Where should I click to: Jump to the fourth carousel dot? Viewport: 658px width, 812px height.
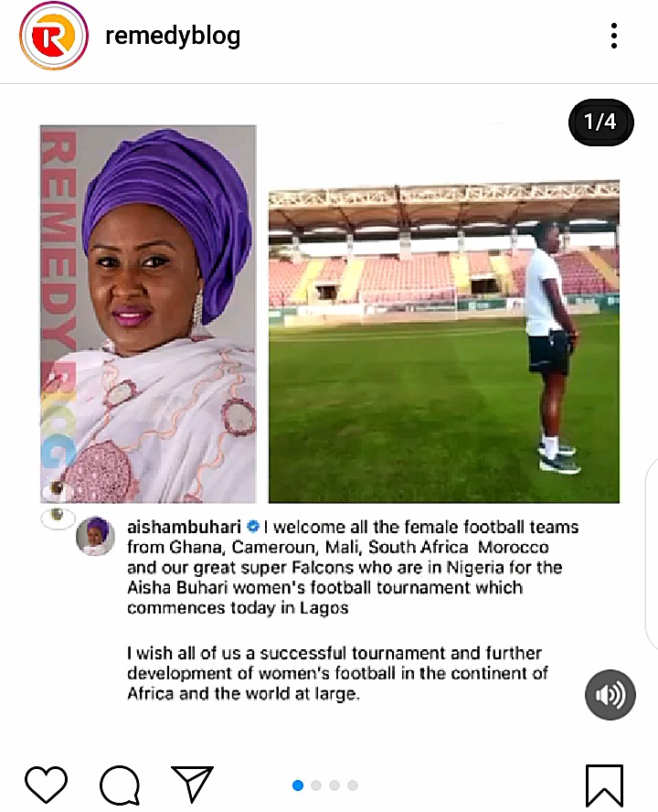click(353, 785)
